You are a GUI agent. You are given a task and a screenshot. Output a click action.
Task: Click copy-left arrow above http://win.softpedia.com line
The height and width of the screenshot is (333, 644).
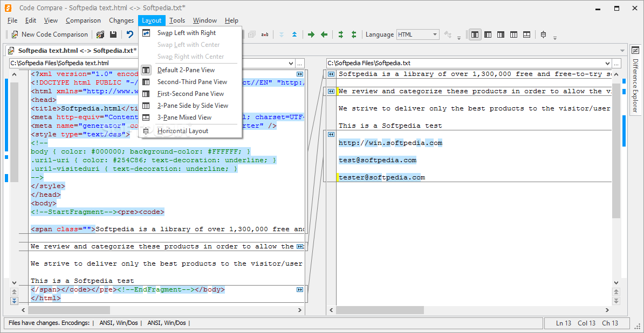(331, 135)
